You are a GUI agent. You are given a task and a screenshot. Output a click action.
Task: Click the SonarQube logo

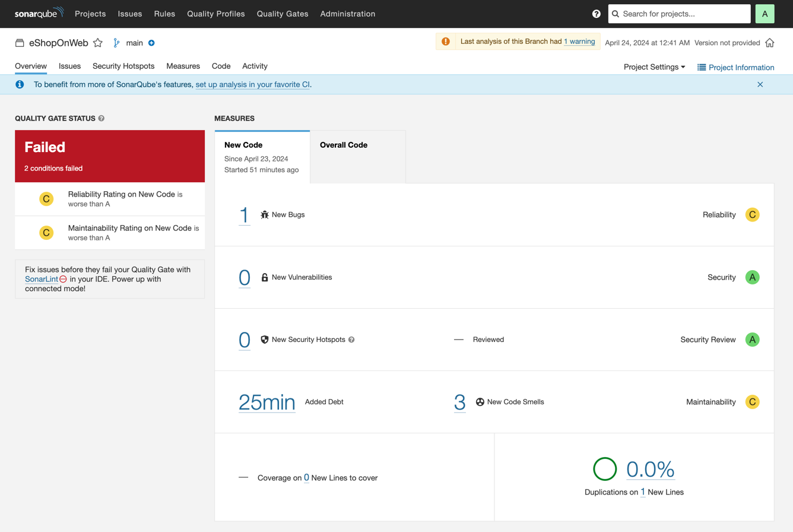tap(39, 14)
